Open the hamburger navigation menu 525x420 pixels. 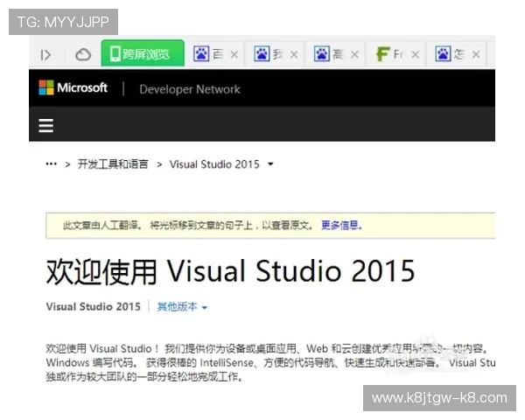(46, 126)
